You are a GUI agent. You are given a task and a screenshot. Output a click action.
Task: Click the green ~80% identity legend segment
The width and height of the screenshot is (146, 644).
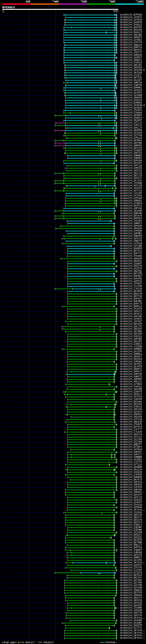tap(101, 4)
